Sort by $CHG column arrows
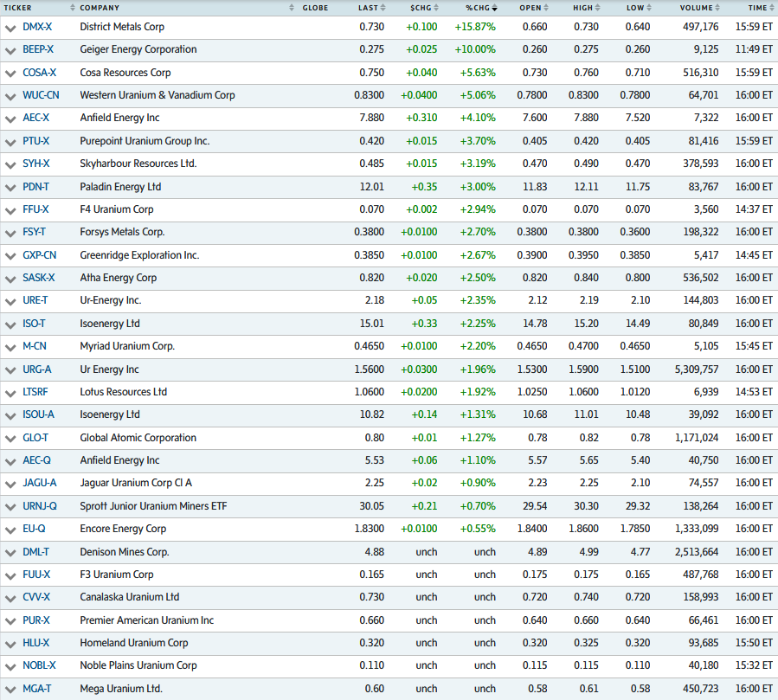This screenshot has height=700, width=778. 436,8
